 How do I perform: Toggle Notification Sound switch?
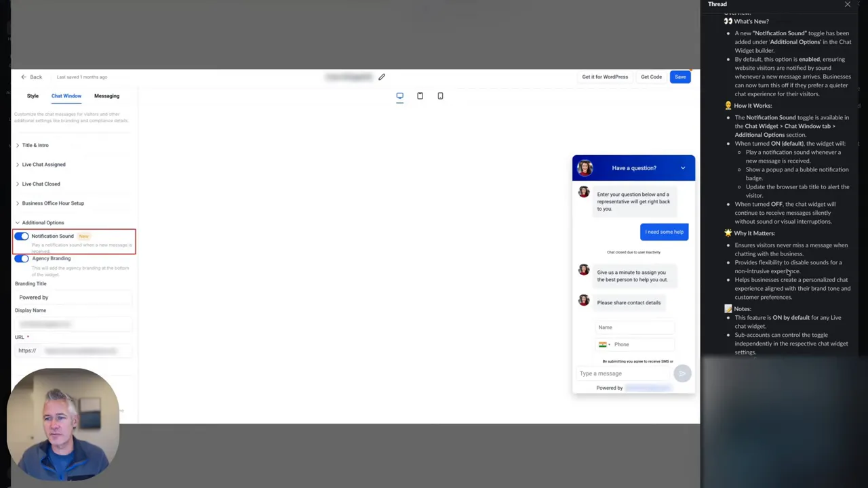[22, 237]
